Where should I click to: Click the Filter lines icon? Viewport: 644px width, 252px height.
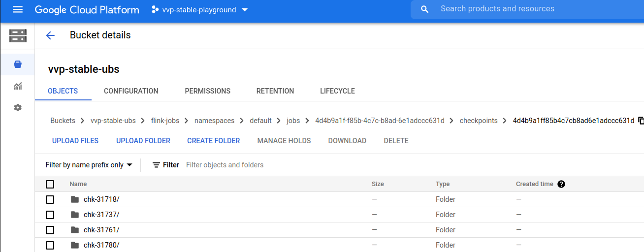[x=156, y=165]
